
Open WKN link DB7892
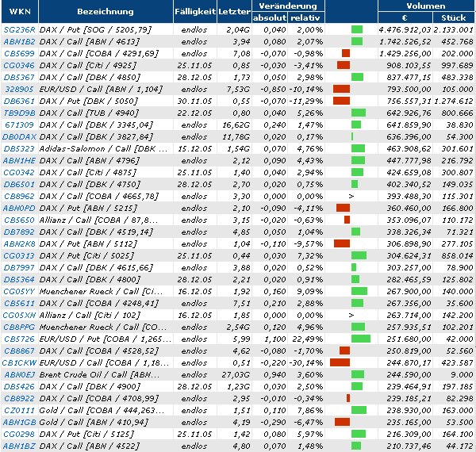pyautogui.click(x=19, y=232)
